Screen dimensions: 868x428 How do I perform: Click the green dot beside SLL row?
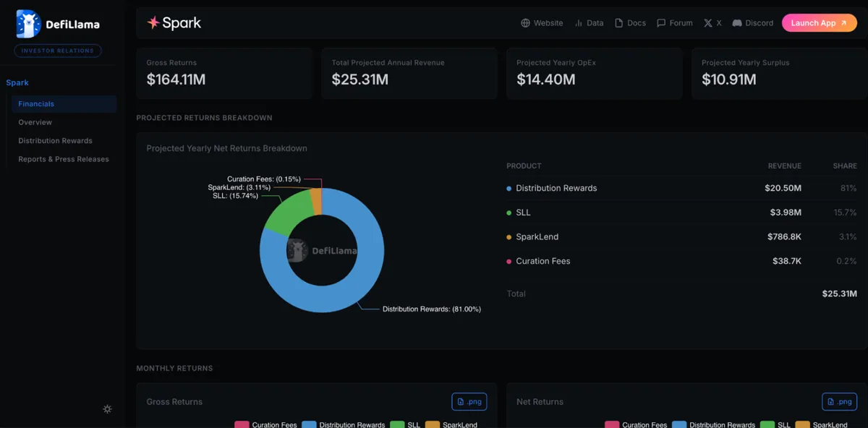coord(509,213)
